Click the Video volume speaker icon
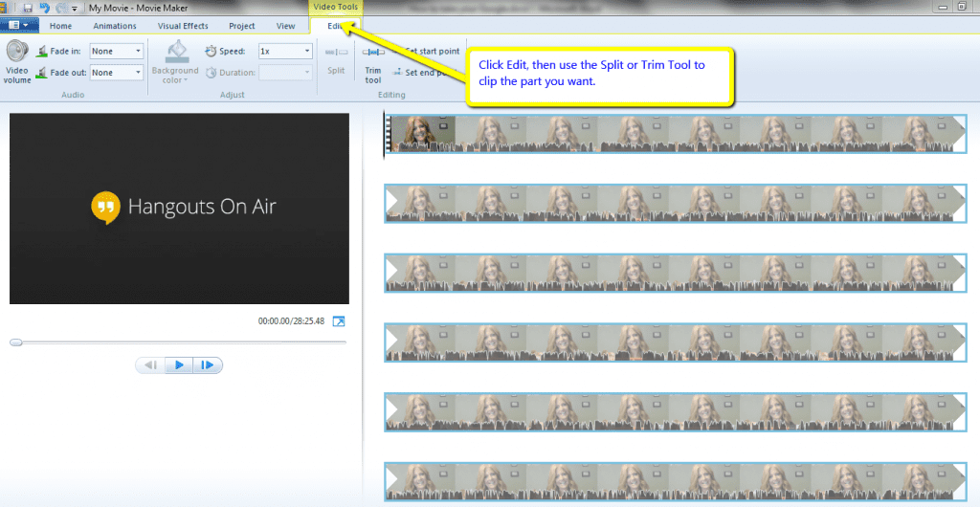 pyautogui.click(x=17, y=53)
